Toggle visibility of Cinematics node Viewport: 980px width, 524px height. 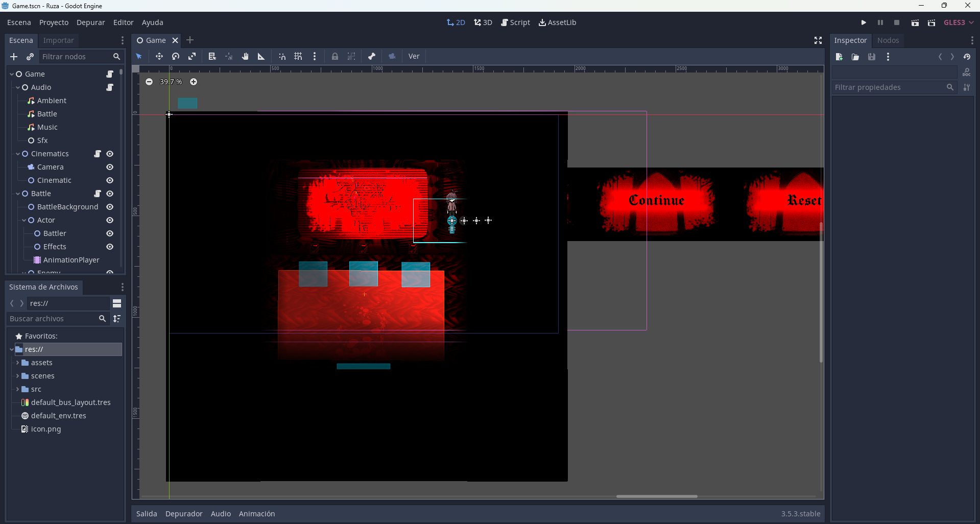click(110, 154)
